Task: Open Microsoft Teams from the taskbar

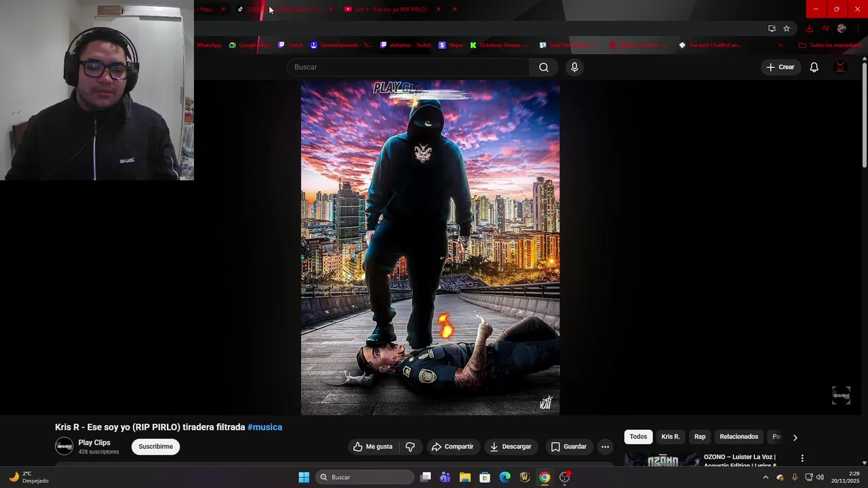Action: 445,477
